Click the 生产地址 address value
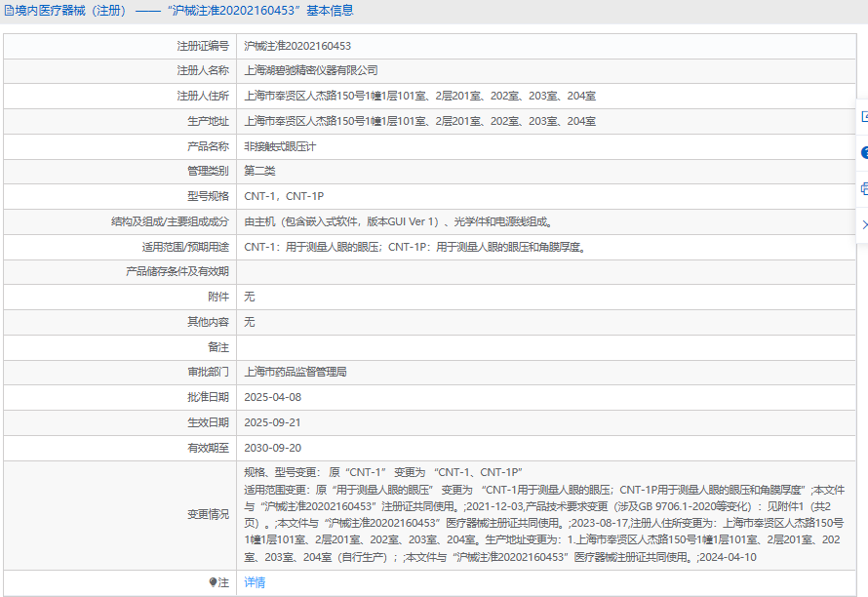This screenshot has width=868, height=597. pos(419,121)
